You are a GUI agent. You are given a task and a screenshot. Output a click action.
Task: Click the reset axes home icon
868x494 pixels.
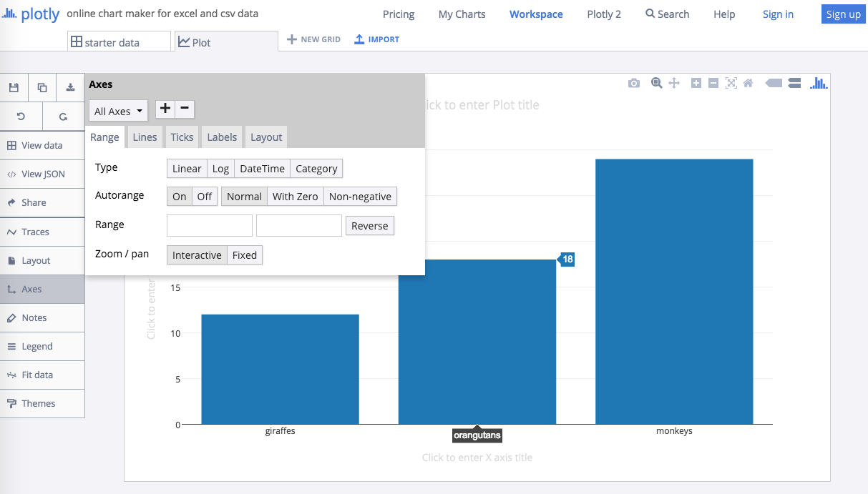tap(748, 83)
